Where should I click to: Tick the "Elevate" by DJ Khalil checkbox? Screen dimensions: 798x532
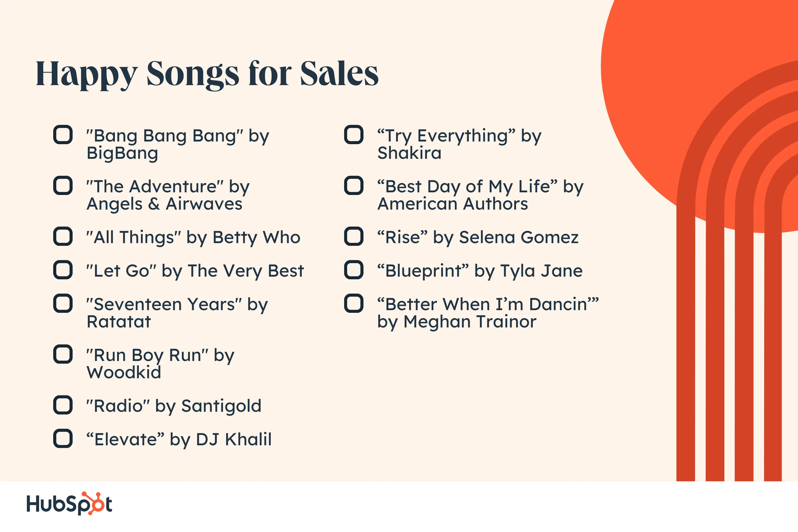click(x=63, y=438)
